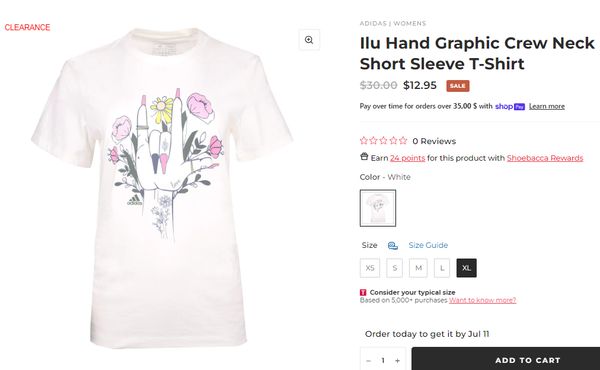Open the Shoebacca Rewards link
600x370 pixels.
pos(545,158)
